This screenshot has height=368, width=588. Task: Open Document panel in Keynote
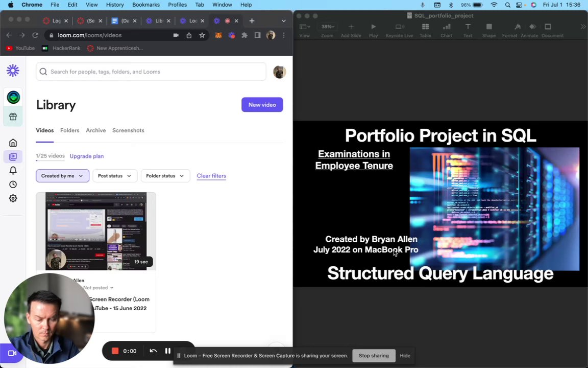click(x=552, y=30)
